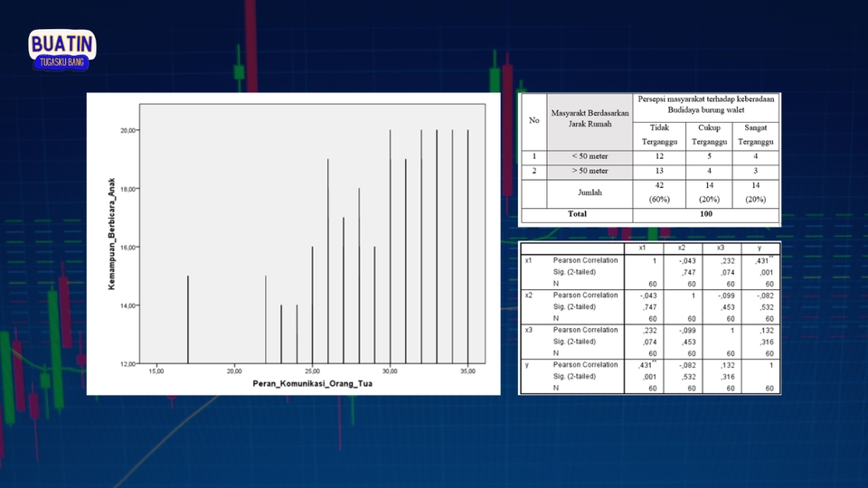
Task: Click value 3 in the > 50 meter row
Action: (x=756, y=171)
